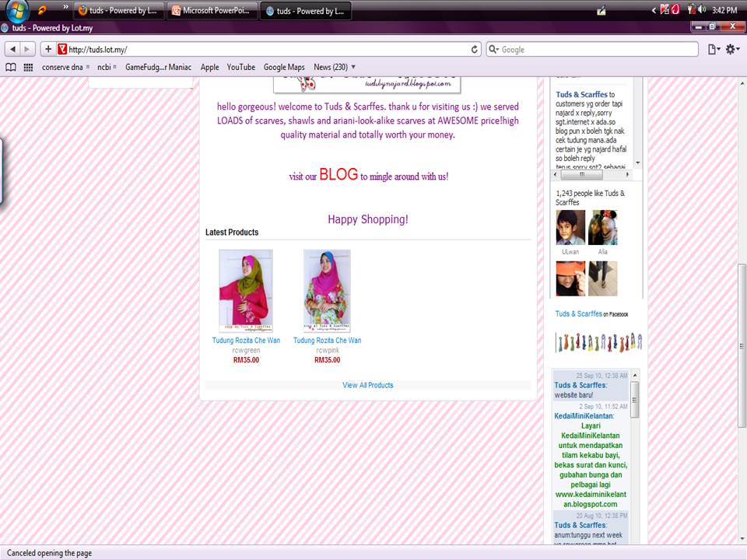
Task: Click chat box scroll up arrow
Action: (635, 375)
